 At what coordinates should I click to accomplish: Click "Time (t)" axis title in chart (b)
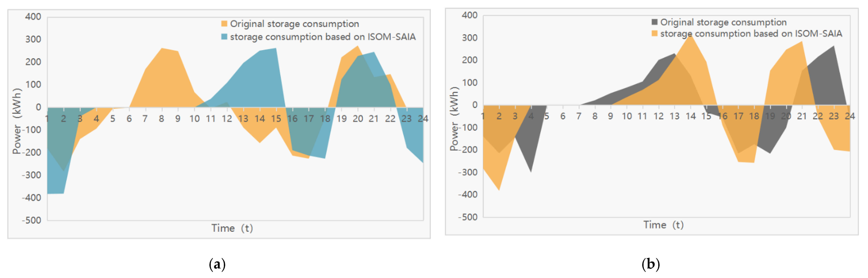click(x=663, y=225)
